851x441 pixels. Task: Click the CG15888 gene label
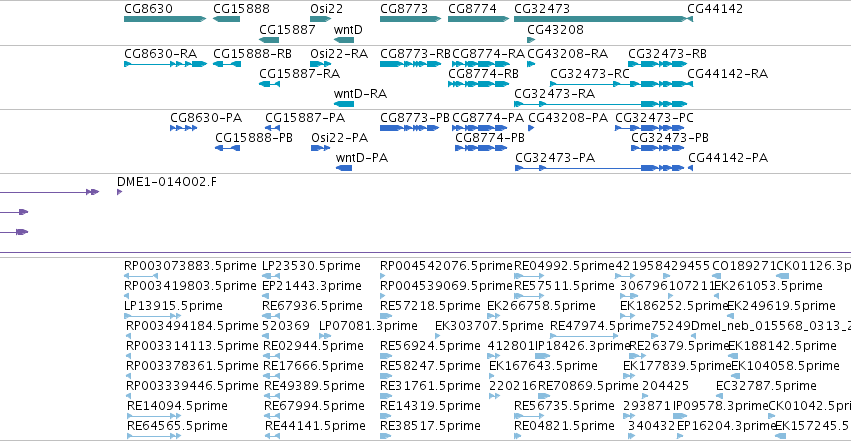tap(241, 9)
